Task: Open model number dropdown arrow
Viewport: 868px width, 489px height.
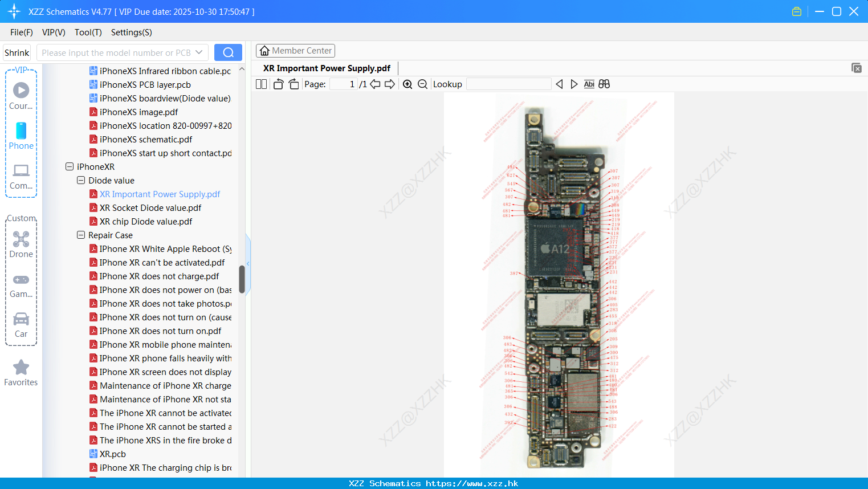Action: 199,52
